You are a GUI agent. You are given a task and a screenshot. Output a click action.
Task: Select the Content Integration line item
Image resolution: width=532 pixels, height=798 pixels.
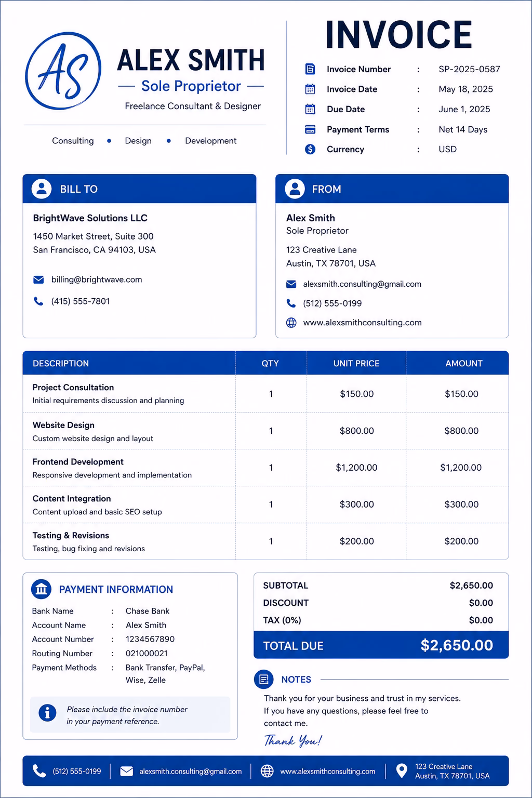coord(265,504)
